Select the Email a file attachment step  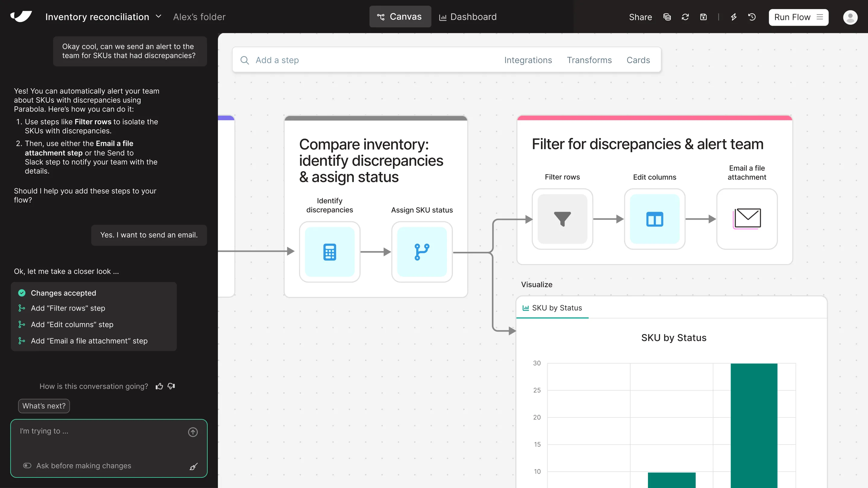pyautogui.click(x=747, y=219)
